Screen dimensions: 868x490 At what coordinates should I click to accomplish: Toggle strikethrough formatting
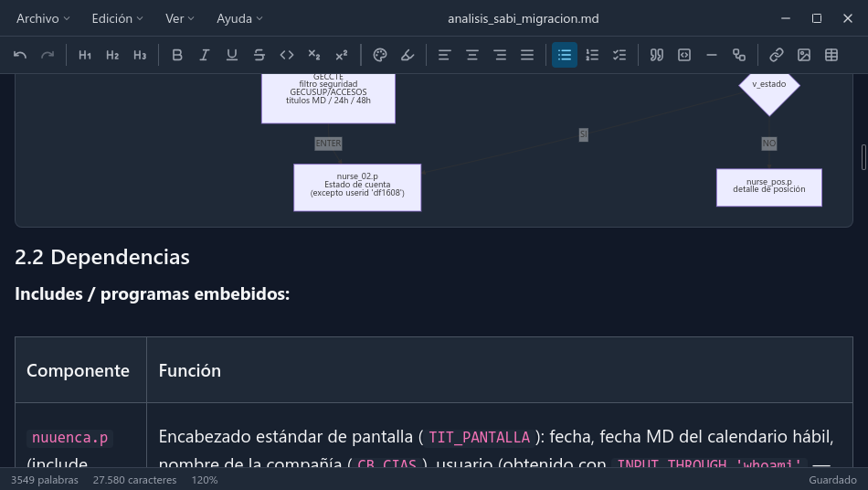(x=259, y=55)
